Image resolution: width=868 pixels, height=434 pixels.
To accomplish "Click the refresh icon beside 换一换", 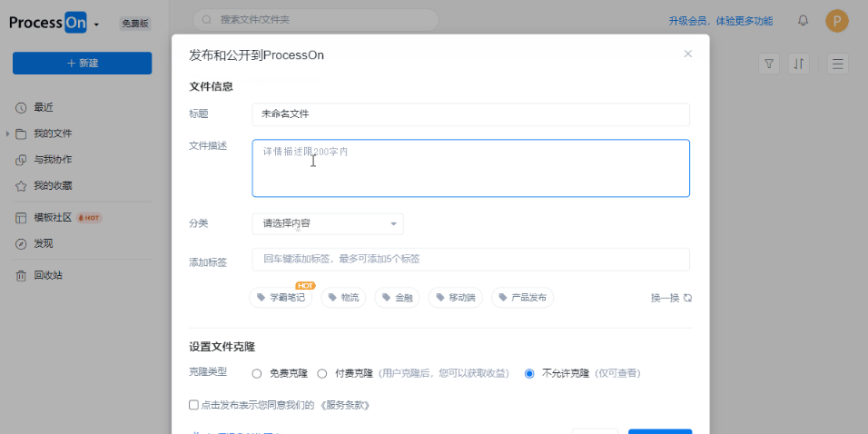I will point(687,298).
